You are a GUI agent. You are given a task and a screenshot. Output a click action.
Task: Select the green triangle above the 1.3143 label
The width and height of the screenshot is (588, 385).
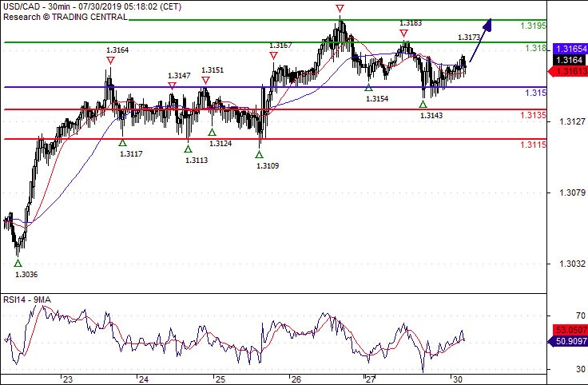[x=423, y=105]
